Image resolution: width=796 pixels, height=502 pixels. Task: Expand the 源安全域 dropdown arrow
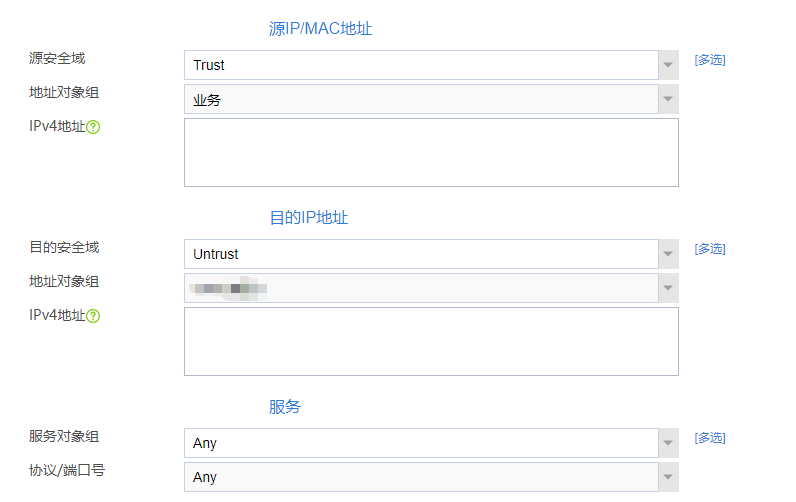click(668, 65)
